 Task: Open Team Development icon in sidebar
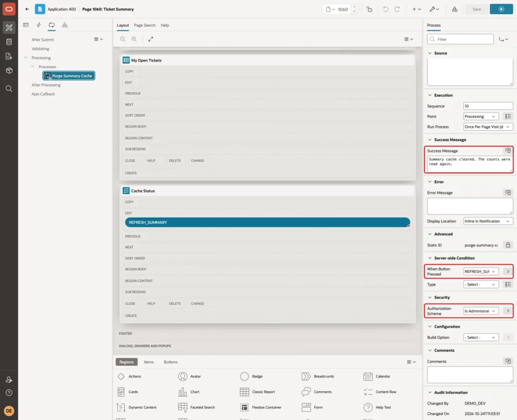[x=9, y=56]
